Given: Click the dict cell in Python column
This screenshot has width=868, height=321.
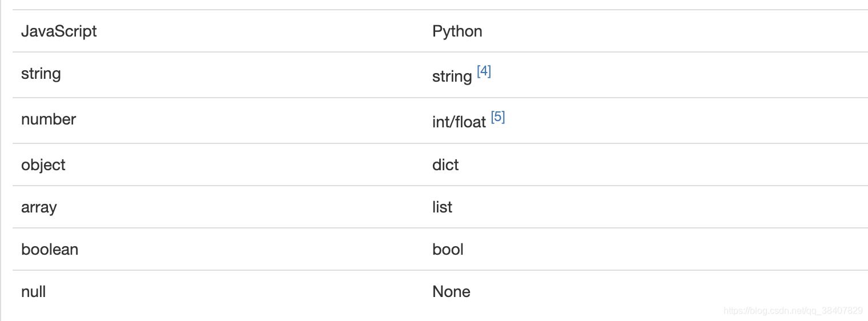Looking at the screenshot, I should 445,165.
